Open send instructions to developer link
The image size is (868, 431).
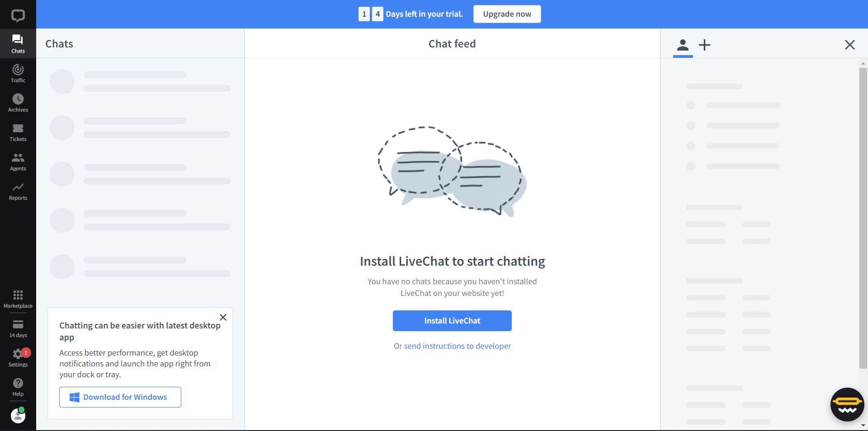[458, 346]
